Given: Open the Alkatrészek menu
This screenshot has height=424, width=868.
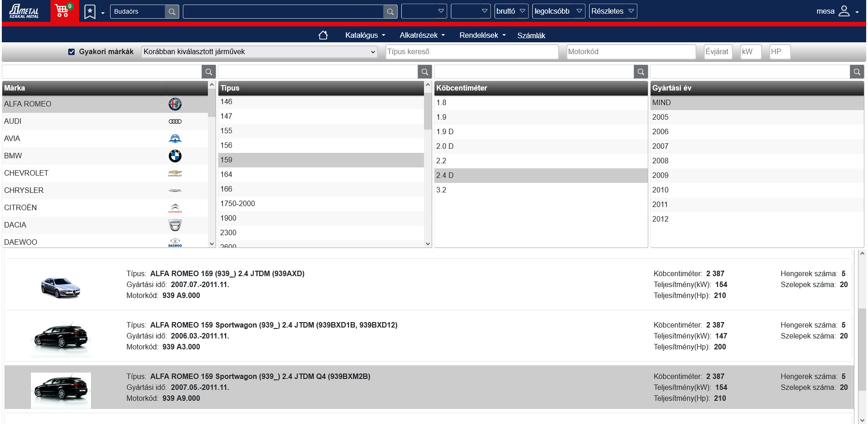Looking at the screenshot, I should click(x=422, y=35).
